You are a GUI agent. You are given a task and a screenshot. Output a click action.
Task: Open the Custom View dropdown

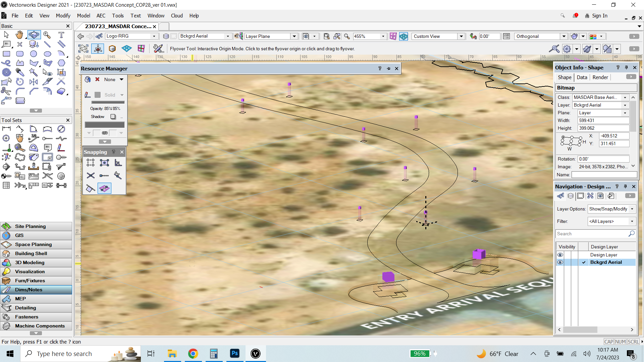[461, 36]
